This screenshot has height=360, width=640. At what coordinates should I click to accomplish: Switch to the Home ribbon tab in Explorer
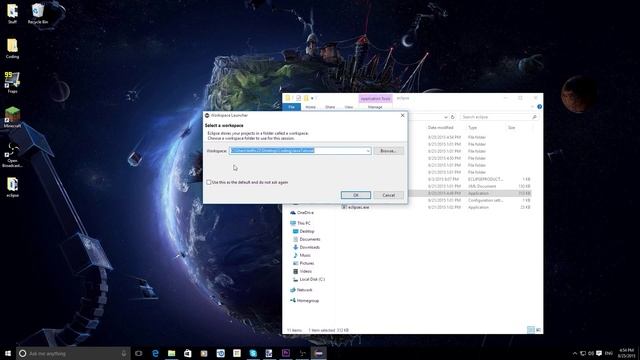pos(311,107)
